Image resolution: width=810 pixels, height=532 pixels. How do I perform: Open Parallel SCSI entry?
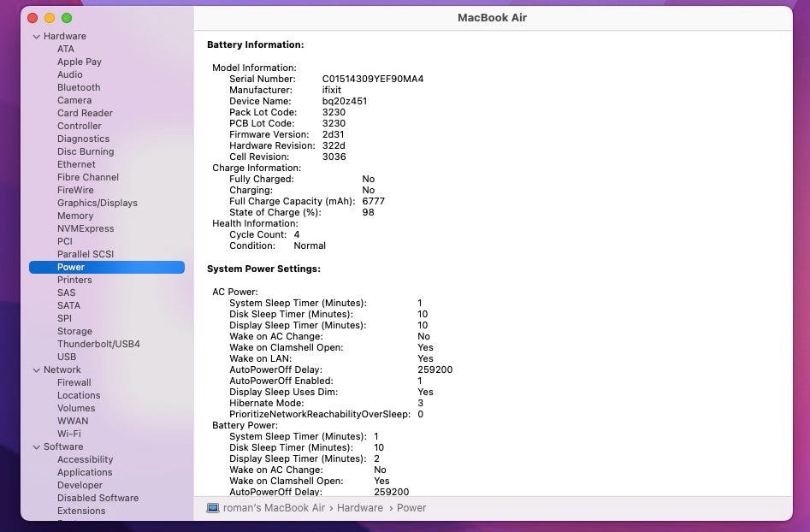(x=86, y=254)
